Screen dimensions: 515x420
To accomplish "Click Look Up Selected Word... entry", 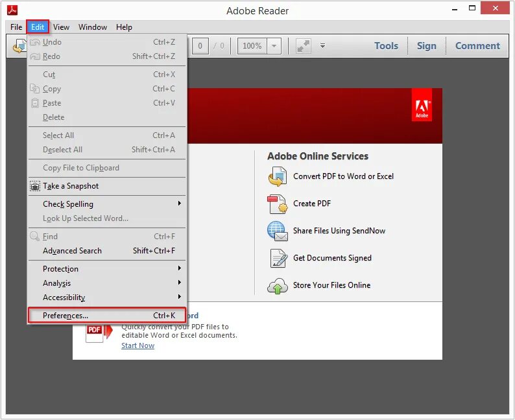I will [107, 218].
